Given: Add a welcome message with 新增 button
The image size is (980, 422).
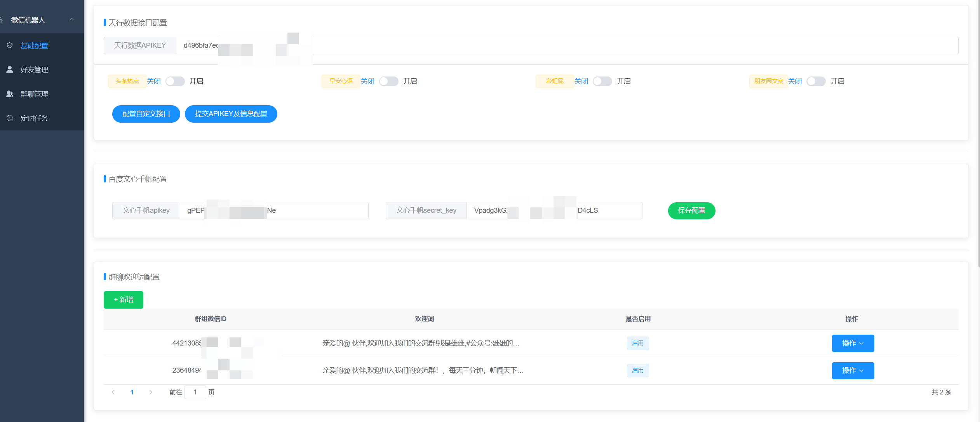Looking at the screenshot, I should [x=124, y=300].
